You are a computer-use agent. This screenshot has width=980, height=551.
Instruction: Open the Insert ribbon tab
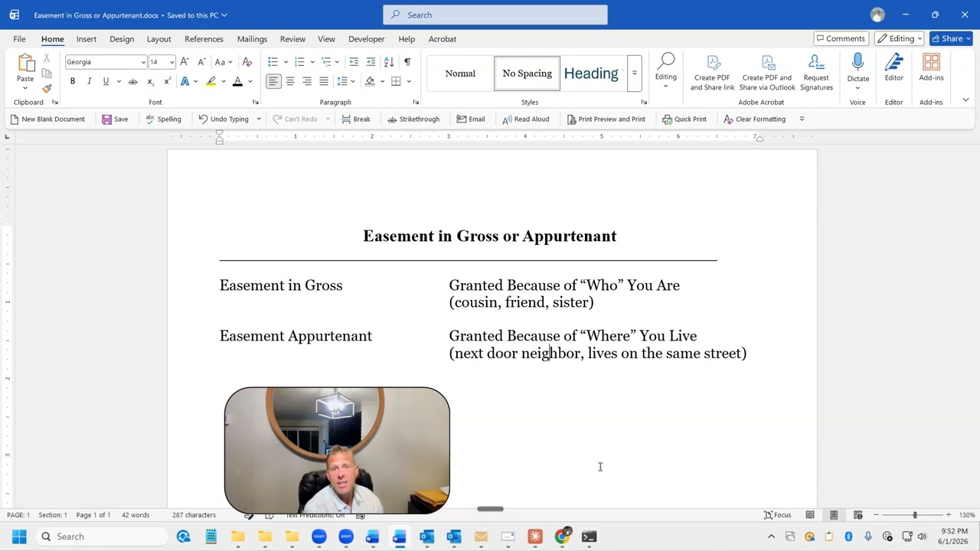[87, 39]
